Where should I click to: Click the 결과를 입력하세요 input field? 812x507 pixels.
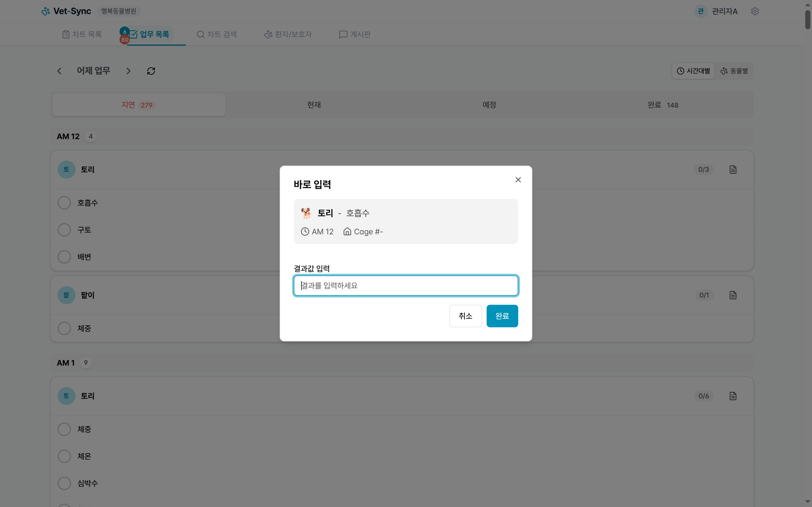(x=405, y=285)
